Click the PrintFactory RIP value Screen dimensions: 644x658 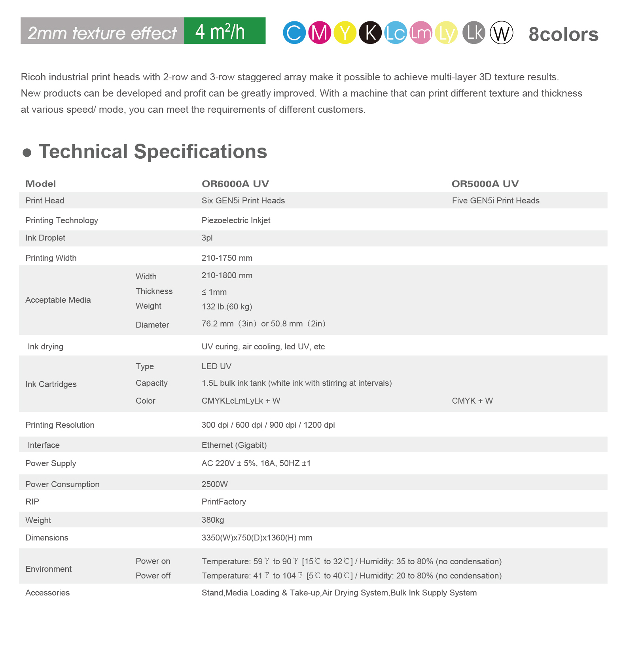pos(224,502)
